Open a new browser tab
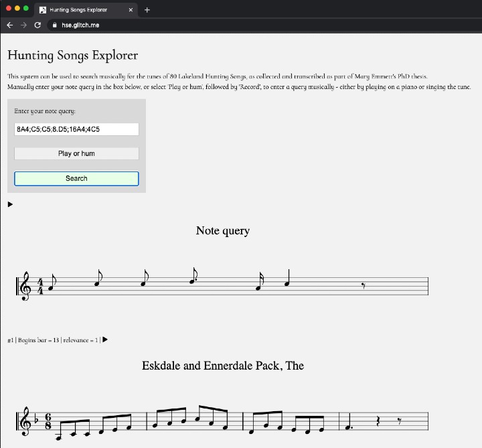The width and height of the screenshot is (482, 448). (x=147, y=10)
